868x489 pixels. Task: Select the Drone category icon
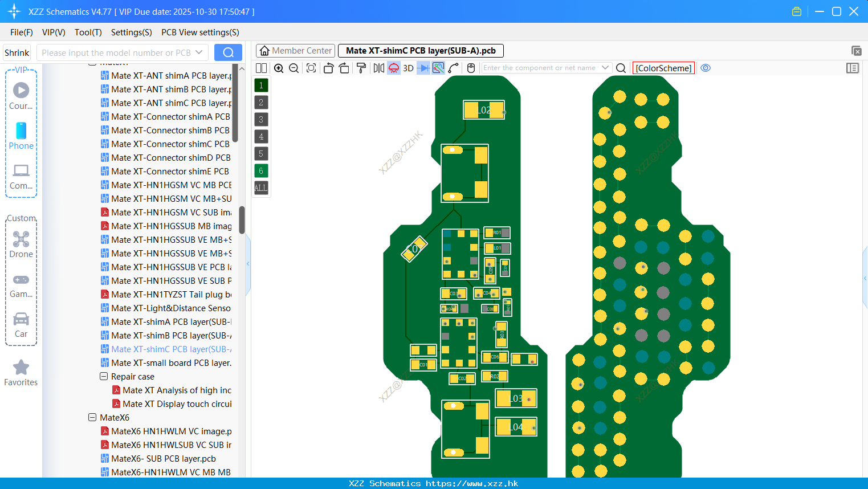click(21, 239)
